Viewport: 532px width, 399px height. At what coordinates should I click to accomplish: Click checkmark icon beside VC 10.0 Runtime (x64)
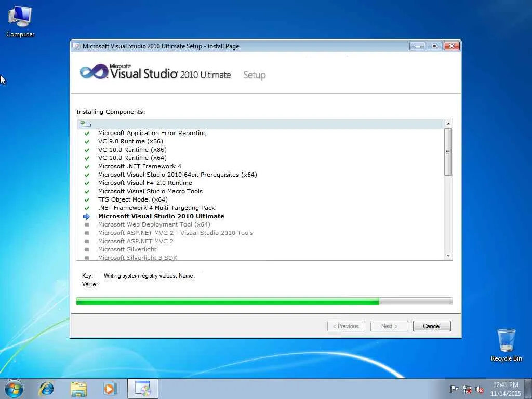87,158
